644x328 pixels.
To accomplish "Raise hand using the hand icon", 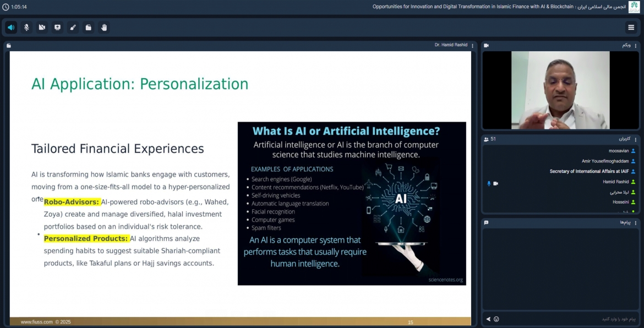I will point(103,28).
